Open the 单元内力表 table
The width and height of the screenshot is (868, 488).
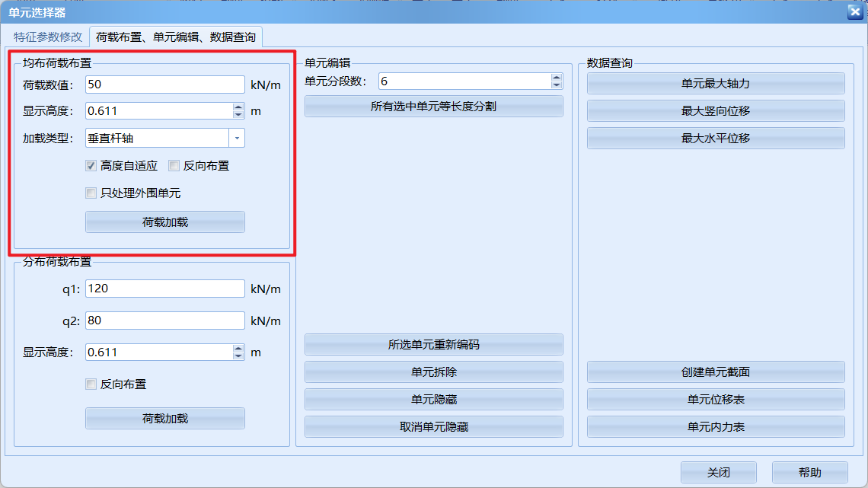pyautogui.click(x=716, y=427)
